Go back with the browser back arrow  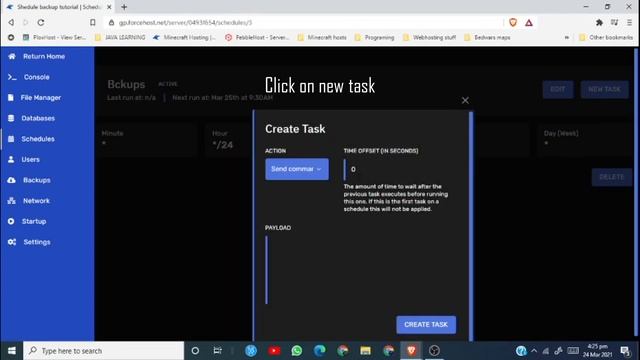point(11,22)
